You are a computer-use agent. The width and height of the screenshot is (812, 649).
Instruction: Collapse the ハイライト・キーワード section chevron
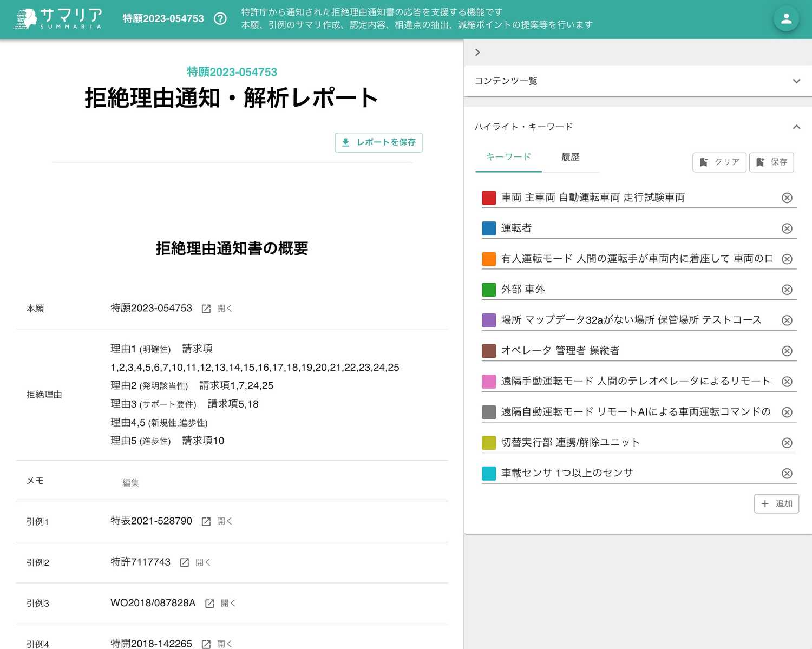coord(796,127)
